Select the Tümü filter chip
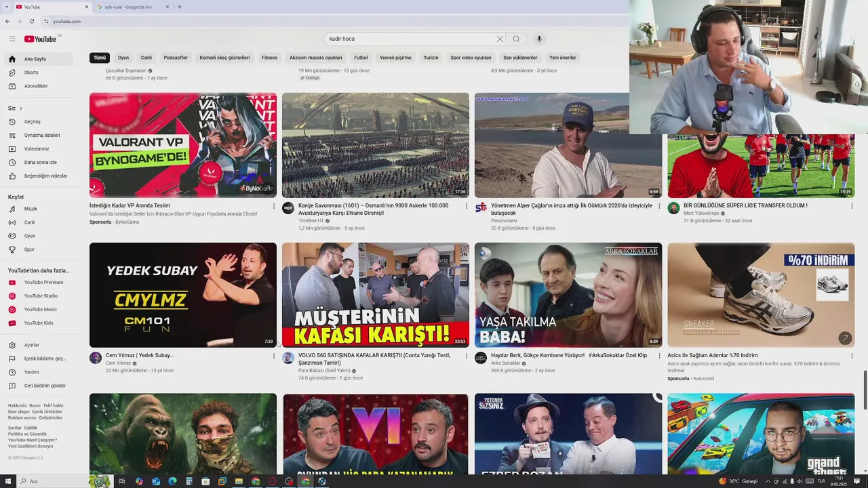Screen dimensions: 868x488 pos(100,58)
